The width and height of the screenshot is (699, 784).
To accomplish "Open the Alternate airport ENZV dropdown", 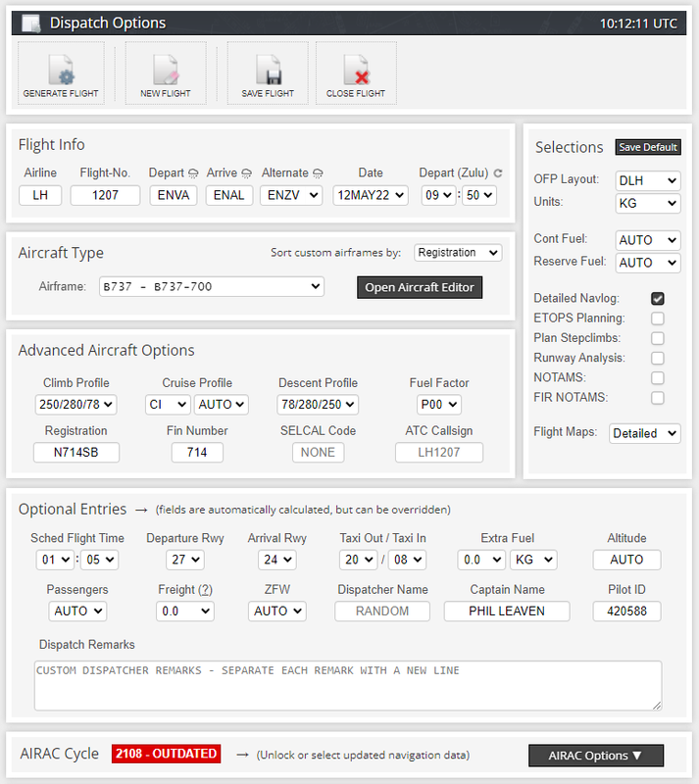I will (291, 195).
